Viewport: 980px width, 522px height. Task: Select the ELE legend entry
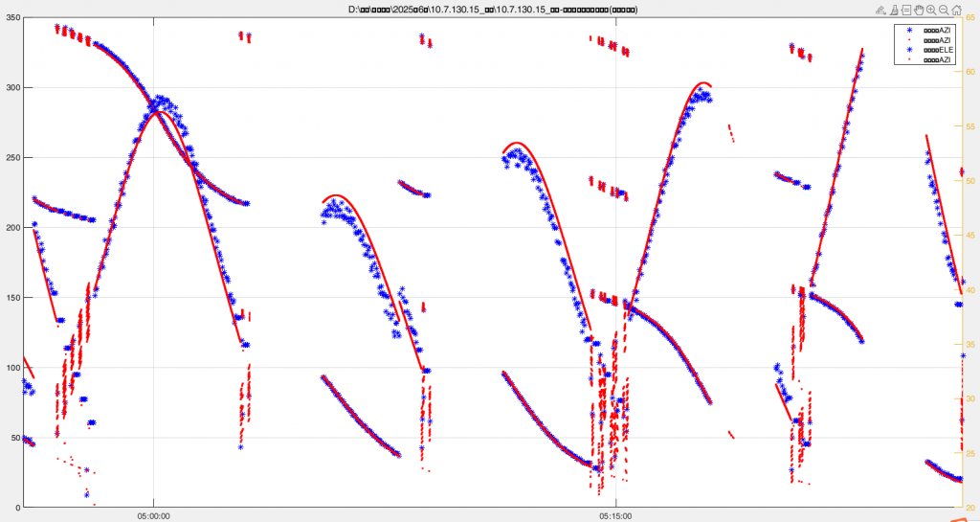pyautogui.click(x=929, y=50)
